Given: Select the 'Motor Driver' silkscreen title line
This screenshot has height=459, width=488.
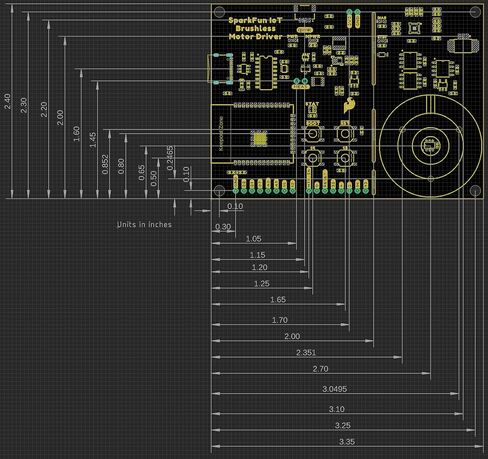Looking at the screenshot, I should [x=256, y=36].
